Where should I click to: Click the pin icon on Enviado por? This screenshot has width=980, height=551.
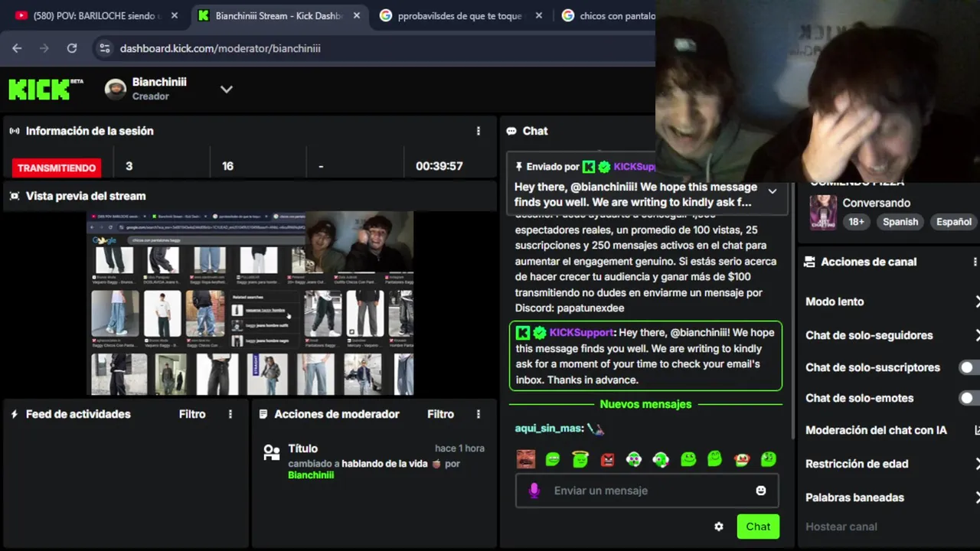click(518, 167)
